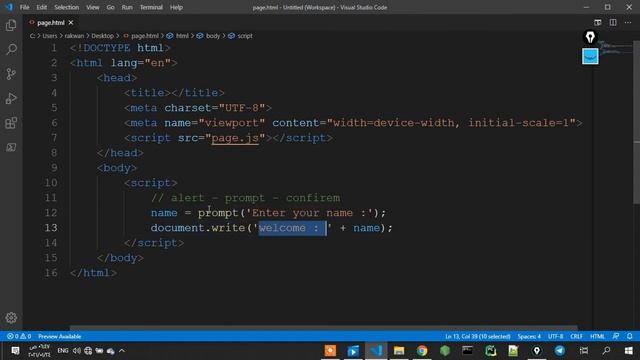Expand hidden system tray icons chevron
640x360 pixels.
[122, 351]
